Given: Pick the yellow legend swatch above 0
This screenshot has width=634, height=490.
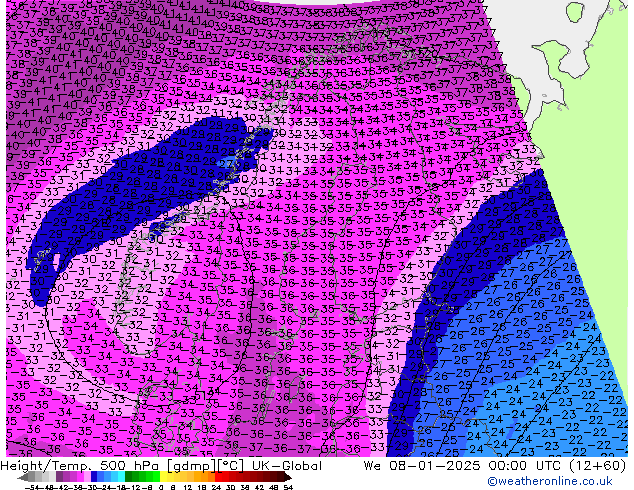Looking at the screenshot, I should tap(163, 477).
